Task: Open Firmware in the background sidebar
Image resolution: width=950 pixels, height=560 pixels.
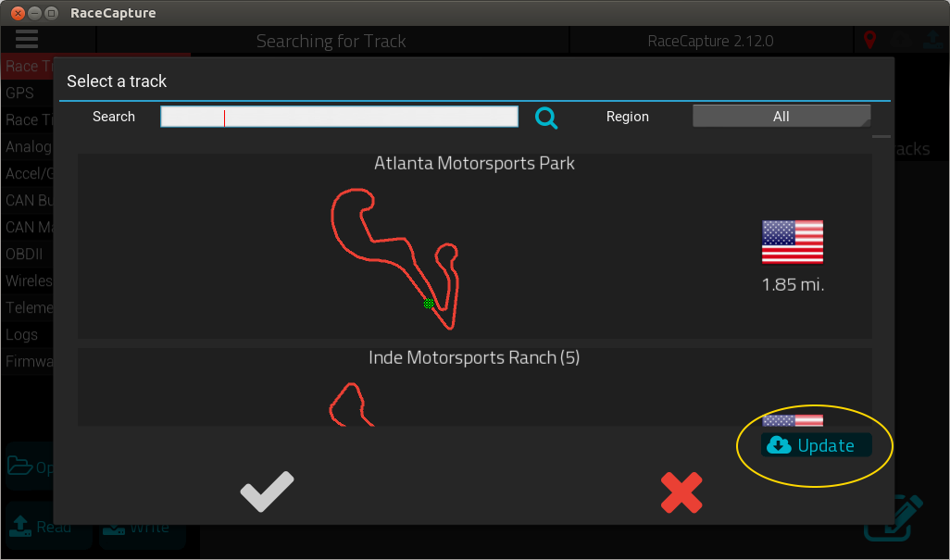Action: pyautogui.click(x=27, y=361)
